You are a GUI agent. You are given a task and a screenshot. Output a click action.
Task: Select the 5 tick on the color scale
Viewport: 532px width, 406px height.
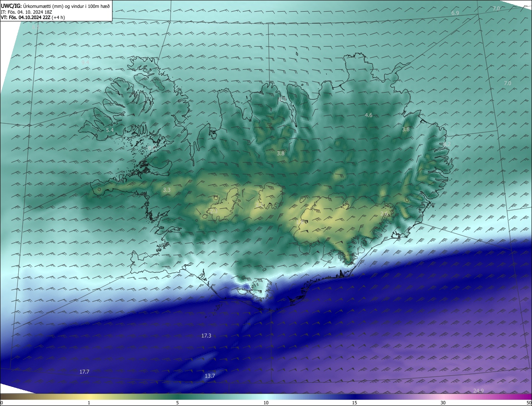click(x=177, y=403)
